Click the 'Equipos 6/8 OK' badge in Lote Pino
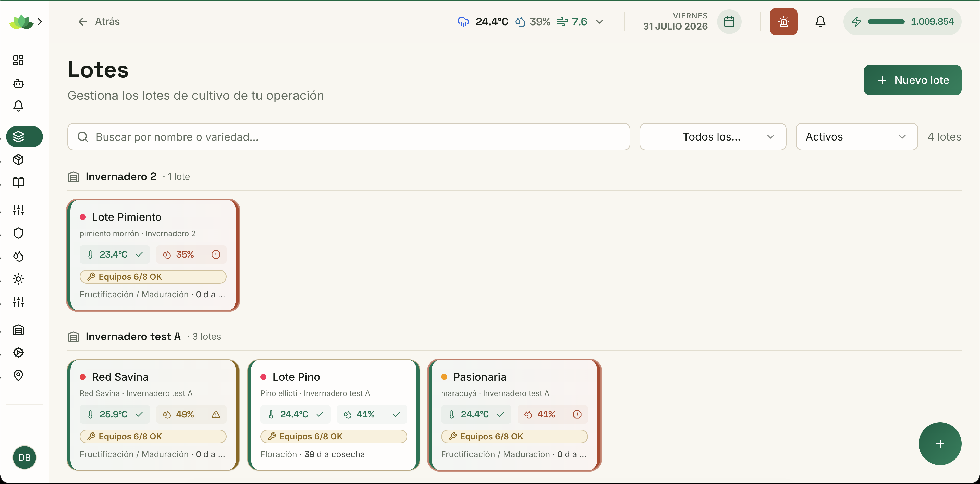This screenshot has height=484, width=980. click(334, 437)
